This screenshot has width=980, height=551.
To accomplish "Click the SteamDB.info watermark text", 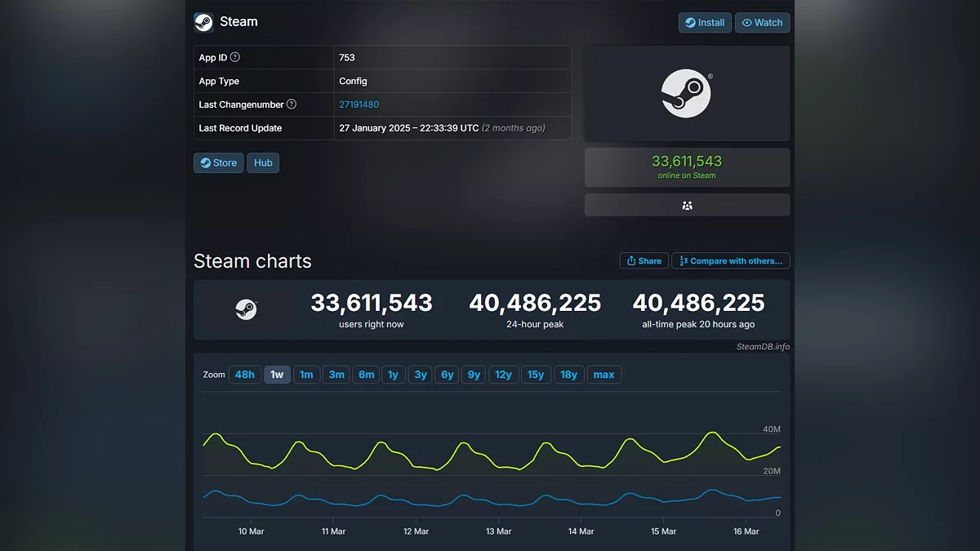I will point(763,346).
